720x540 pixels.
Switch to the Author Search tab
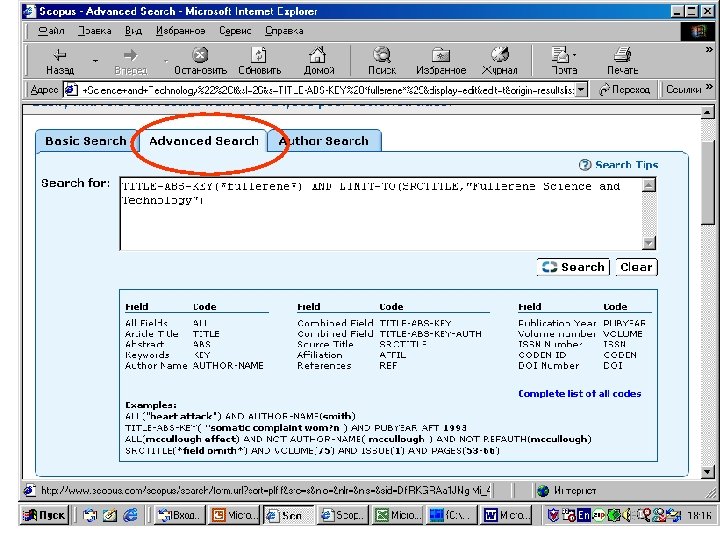tap(324, 141)
